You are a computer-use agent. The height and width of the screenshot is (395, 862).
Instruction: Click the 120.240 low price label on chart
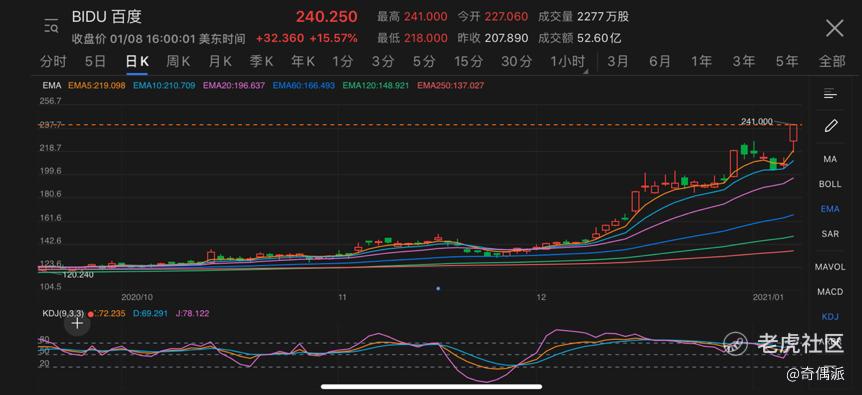(x=78, y=274)
